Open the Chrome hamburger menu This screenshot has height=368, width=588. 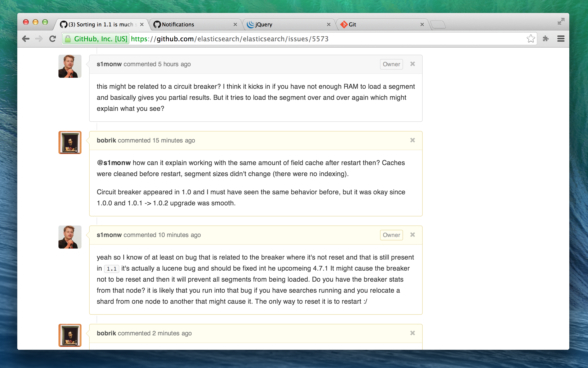tap(561, 39)
